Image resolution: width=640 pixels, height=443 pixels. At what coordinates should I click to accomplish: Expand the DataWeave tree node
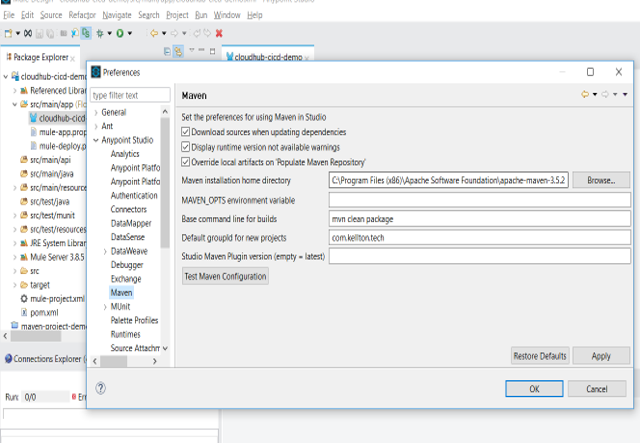tap(105, 251)
